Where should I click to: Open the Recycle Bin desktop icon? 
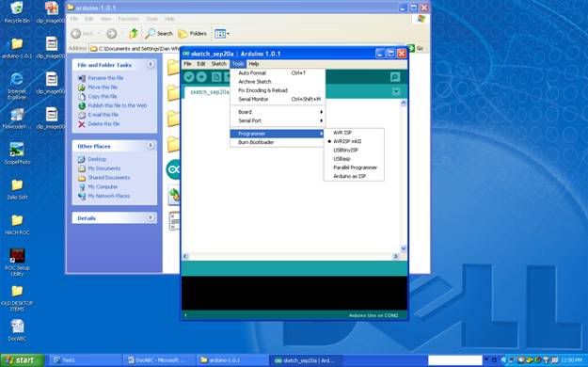pos(17,12)
